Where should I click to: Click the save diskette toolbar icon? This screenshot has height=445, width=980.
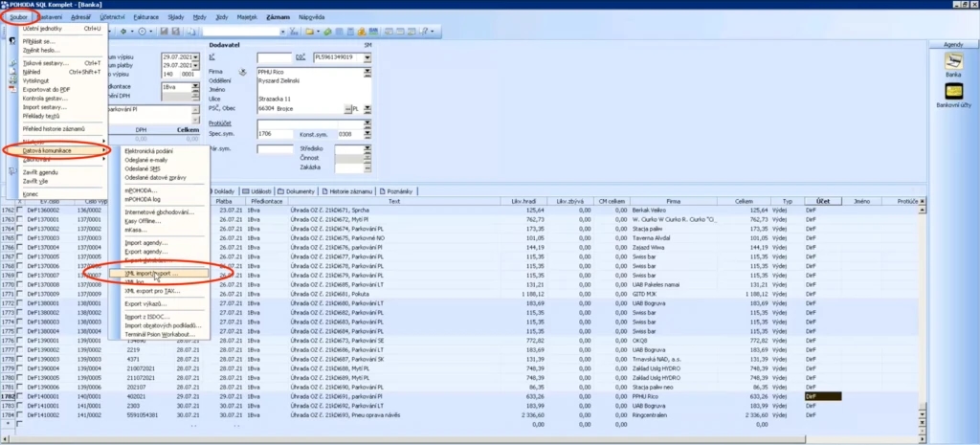(164, 32)
